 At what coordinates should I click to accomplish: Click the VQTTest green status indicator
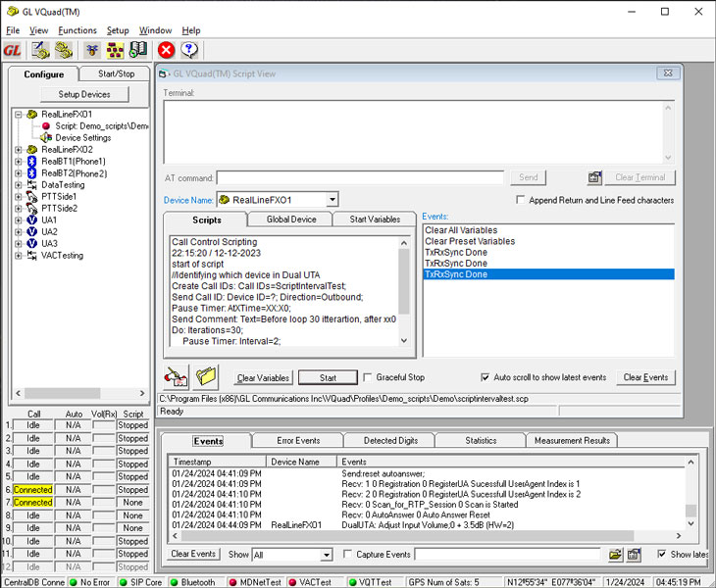(x=352, y=582)
